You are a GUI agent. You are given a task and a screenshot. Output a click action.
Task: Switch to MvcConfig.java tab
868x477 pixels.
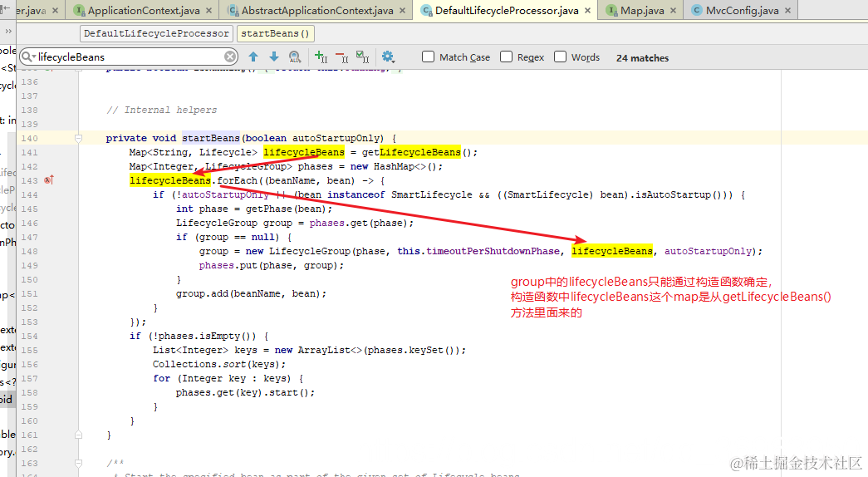(x=741, y=11)
